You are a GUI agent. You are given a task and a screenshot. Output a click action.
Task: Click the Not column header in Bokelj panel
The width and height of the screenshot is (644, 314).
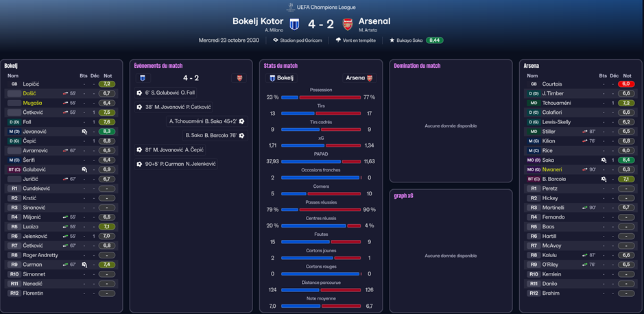click(108, 75)
